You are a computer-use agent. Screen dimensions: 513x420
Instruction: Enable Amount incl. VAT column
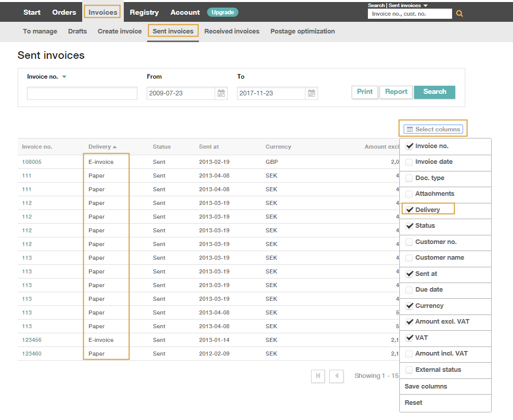coord(409,354)
